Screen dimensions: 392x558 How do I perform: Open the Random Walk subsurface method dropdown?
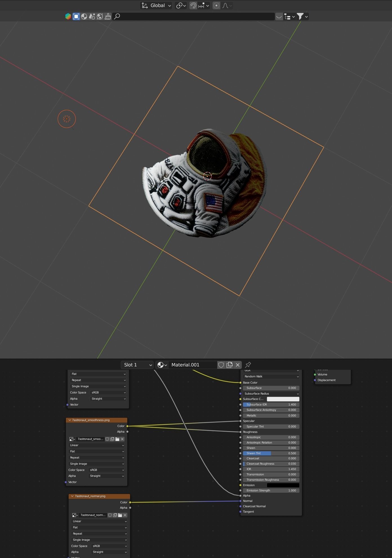coord(271,376)
